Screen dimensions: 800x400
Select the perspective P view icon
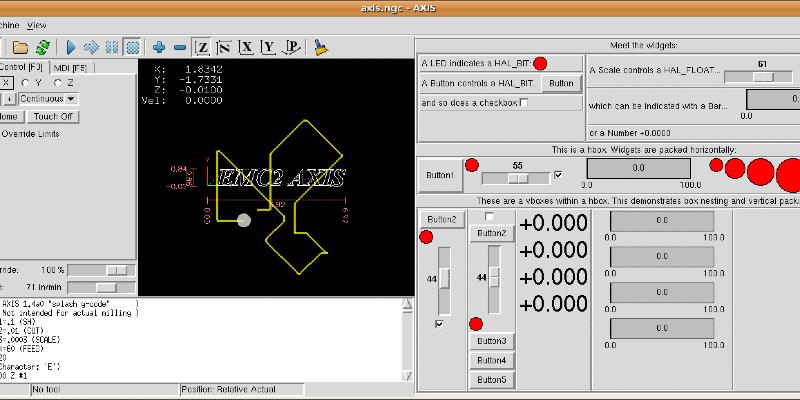(x=291, y=47)
